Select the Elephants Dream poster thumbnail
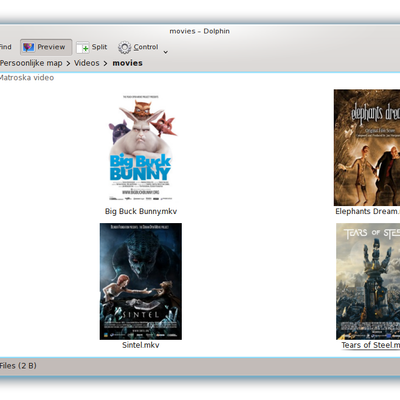 (367, 148)
